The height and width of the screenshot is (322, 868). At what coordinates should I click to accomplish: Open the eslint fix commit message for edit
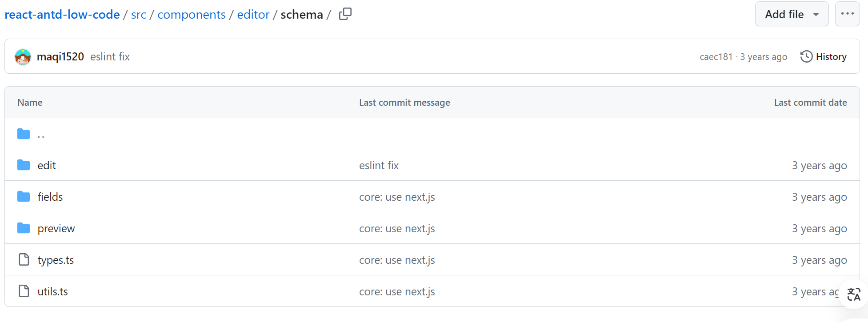(x=379, y=166)
